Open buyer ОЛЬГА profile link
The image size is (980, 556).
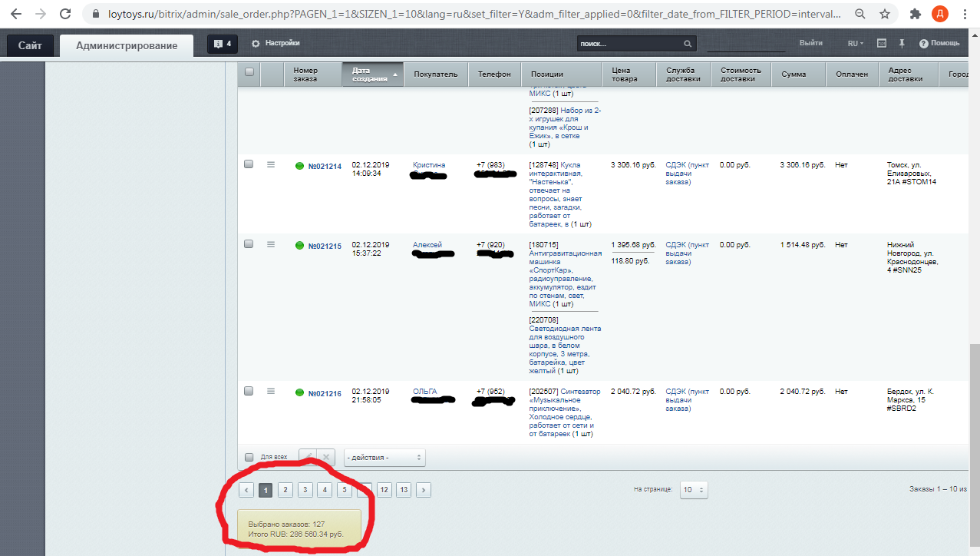tap(424, 392)
